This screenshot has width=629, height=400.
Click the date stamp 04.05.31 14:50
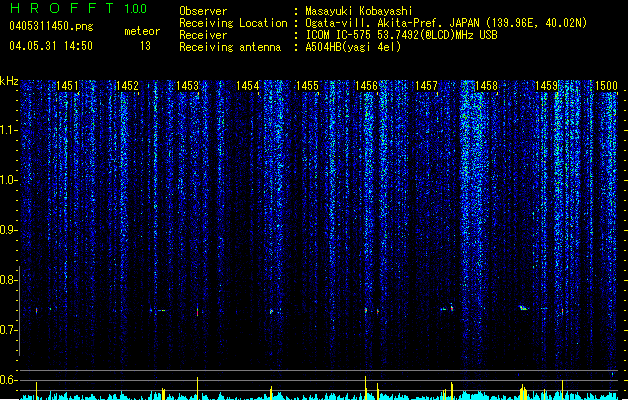(x=51, y=46)
